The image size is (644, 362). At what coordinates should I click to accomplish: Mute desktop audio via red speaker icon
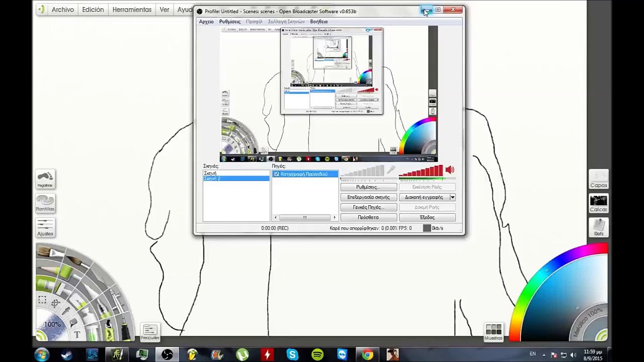click(x=450, y=170)
